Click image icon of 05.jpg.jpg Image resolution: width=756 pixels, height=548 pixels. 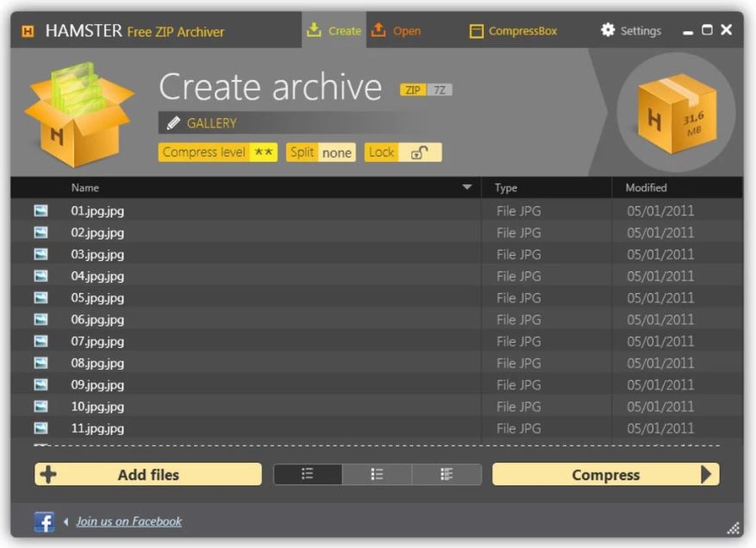coord(41,297)
